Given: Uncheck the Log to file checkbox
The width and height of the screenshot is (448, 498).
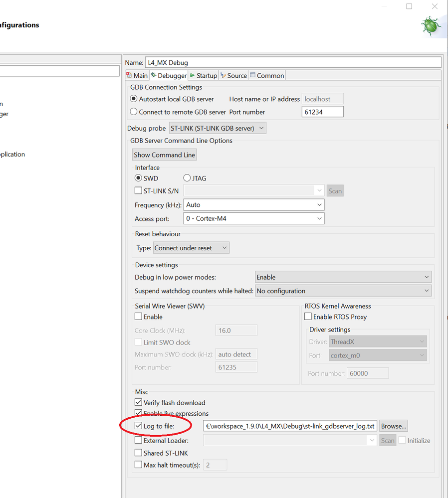Looking at the screenshot, I should click(x=138, y=426).
